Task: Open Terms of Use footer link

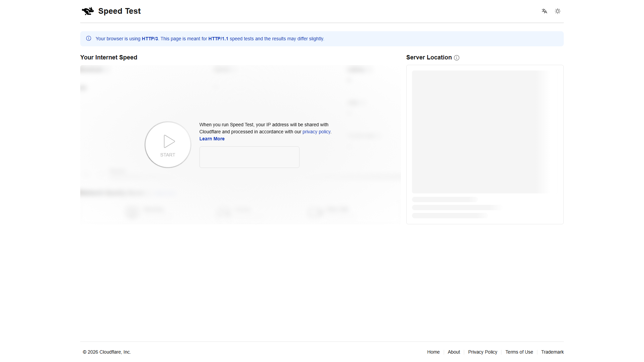Action: [x=519, y=352]
